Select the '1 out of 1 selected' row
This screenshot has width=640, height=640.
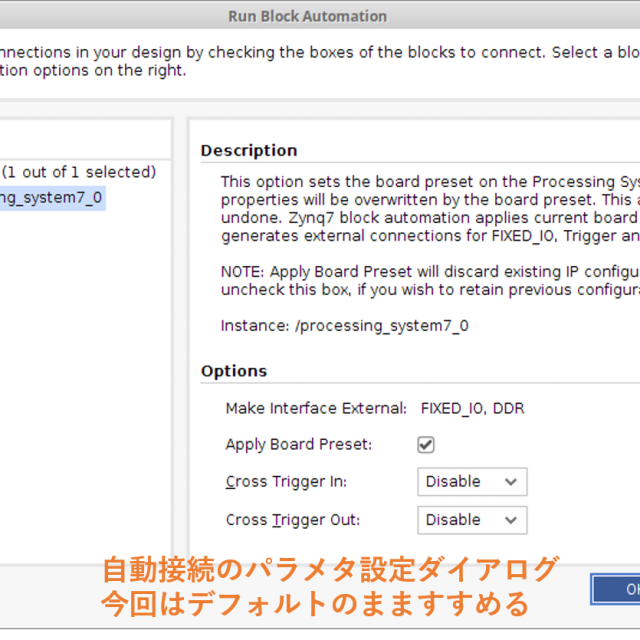[78, 172]
